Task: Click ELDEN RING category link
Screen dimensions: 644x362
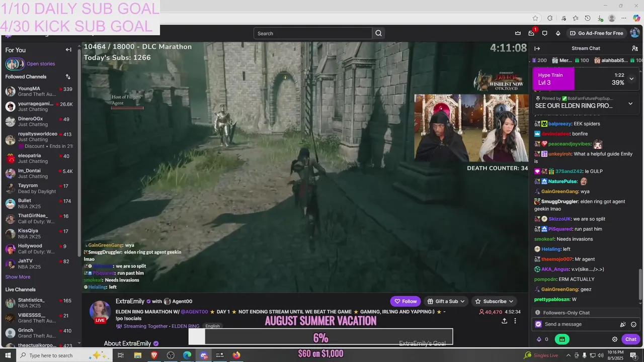Action: [185, 326]
